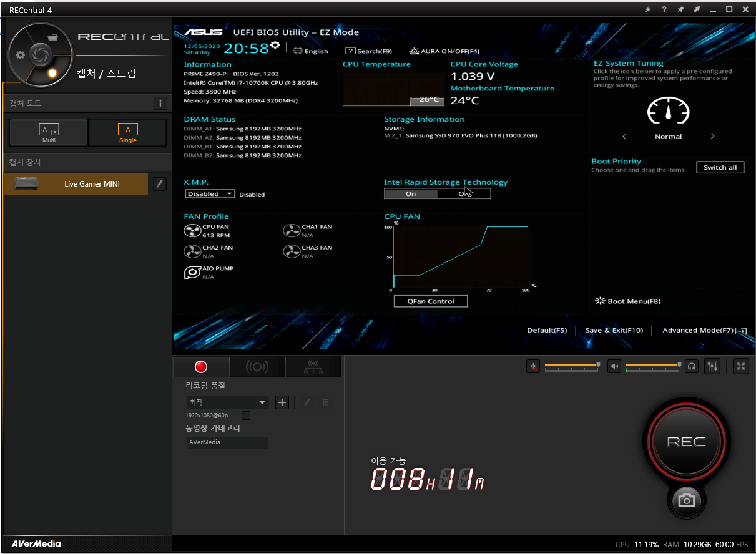Open 1920x1080@60p details ellipsis button

(246, 415)
